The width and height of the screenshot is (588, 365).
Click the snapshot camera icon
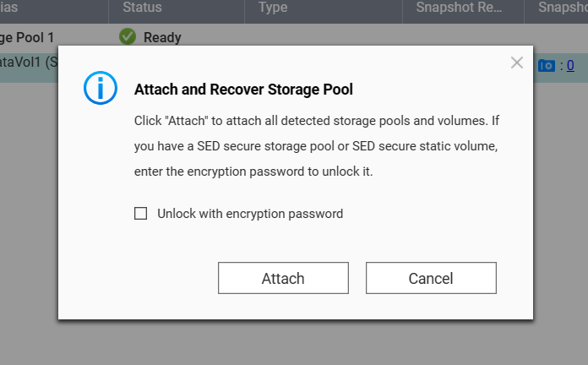547,65
